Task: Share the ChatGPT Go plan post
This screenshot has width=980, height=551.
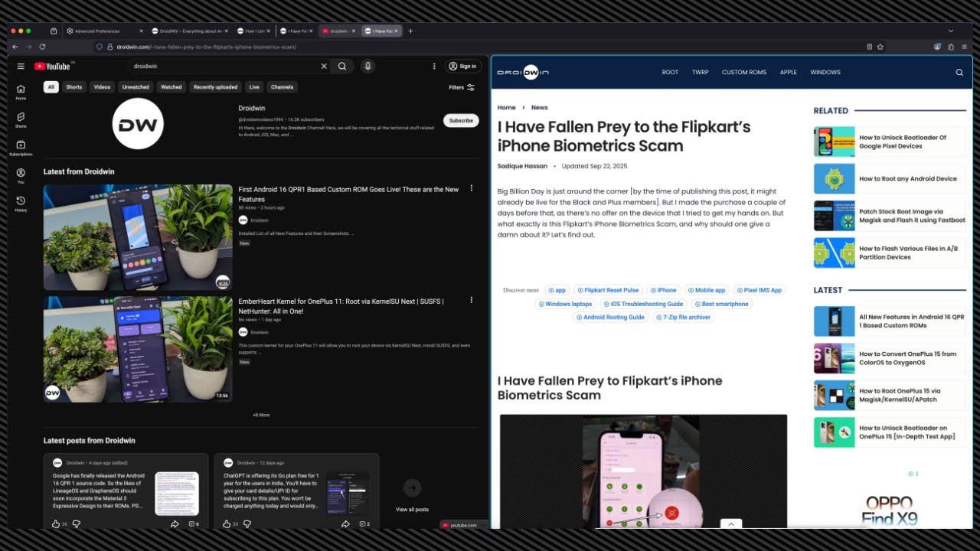Action: (345, 524)
